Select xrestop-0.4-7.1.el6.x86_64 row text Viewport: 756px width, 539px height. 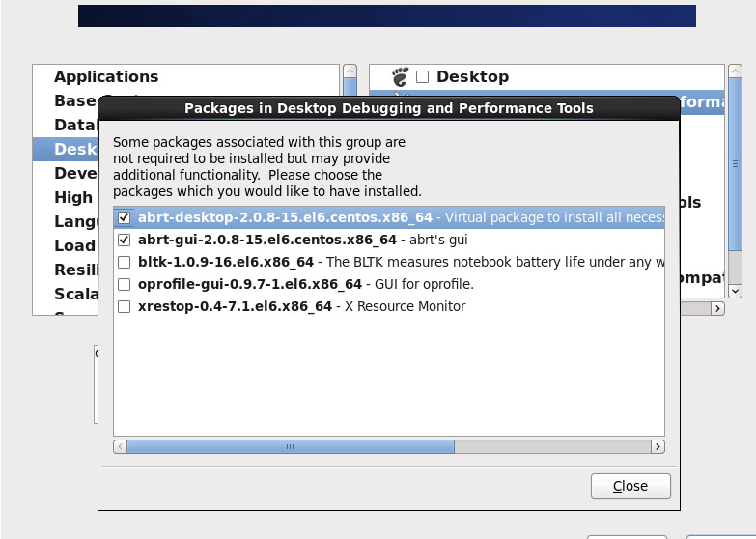coord(235,306)
